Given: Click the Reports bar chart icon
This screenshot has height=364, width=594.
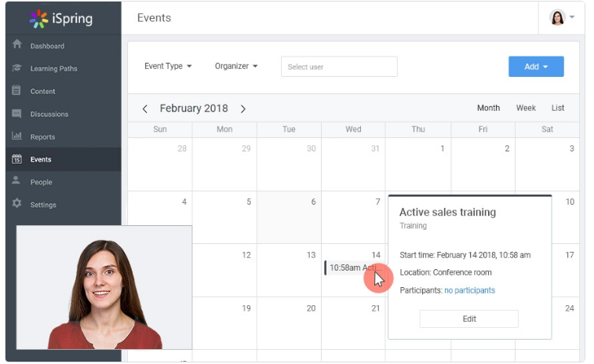Looking at the screenshot, I should tap(16, 136).
